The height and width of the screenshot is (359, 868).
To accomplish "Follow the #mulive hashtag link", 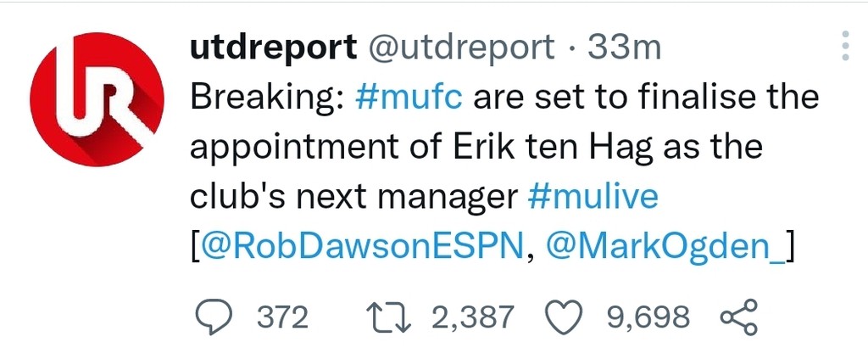I will click(592, 198).
